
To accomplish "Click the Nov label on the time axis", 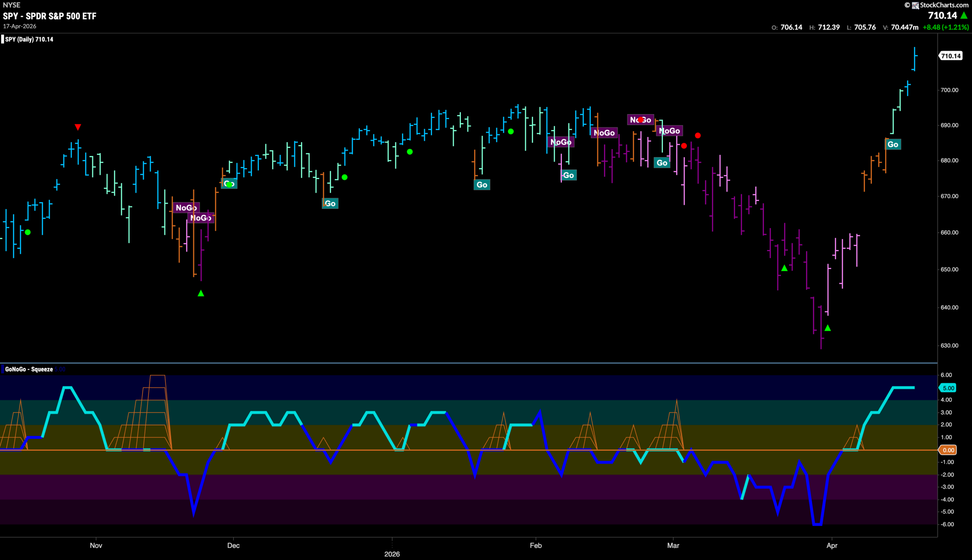I will pyautogui.click(x=96, y=545).
